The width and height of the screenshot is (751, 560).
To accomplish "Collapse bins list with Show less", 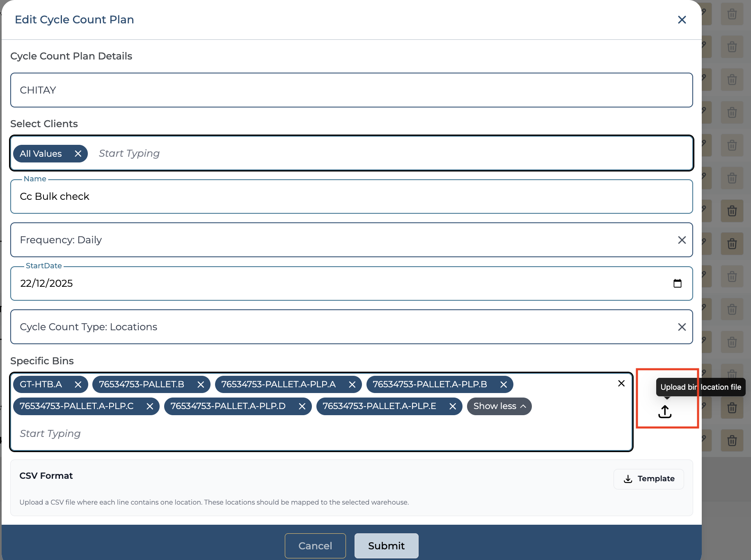I will [x=499, y=406].
